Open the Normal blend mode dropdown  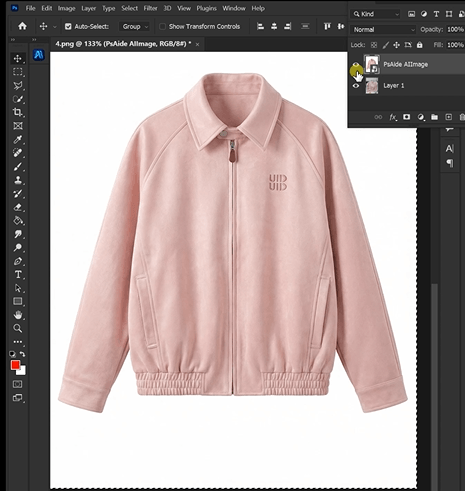click(383, 30)
